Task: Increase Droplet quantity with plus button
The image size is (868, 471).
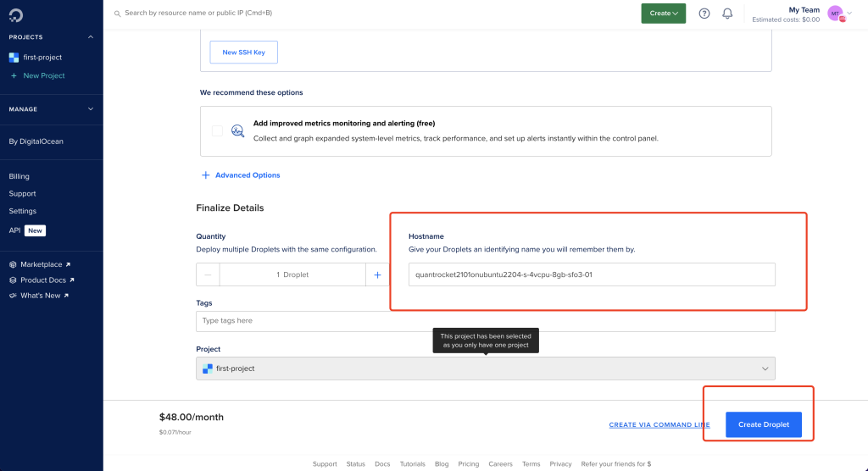Action: (377, 274)
